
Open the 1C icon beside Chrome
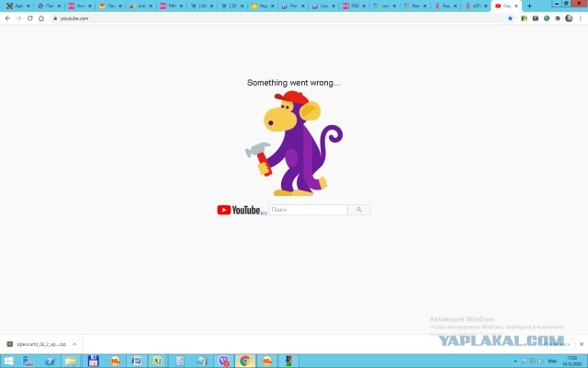click(266, 362)
